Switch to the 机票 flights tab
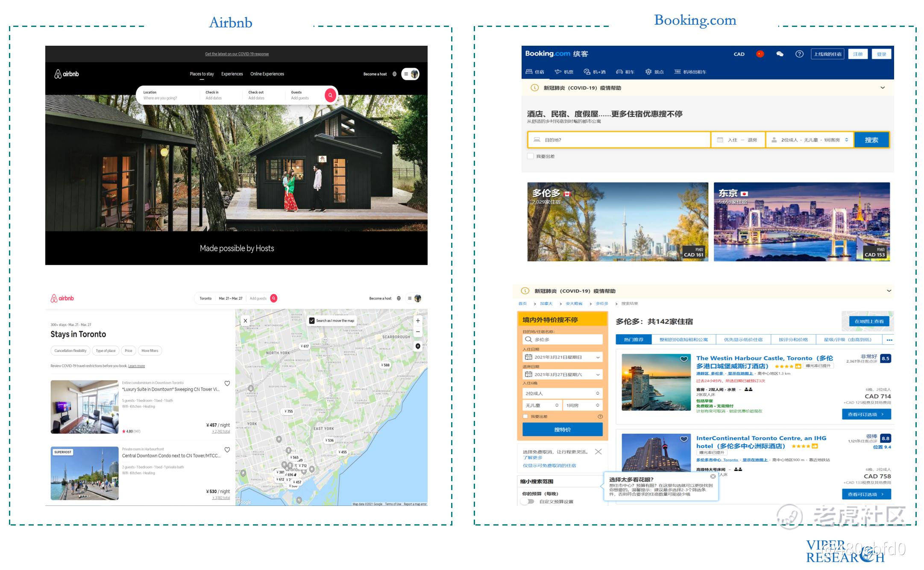 click(x=564, y=72)
